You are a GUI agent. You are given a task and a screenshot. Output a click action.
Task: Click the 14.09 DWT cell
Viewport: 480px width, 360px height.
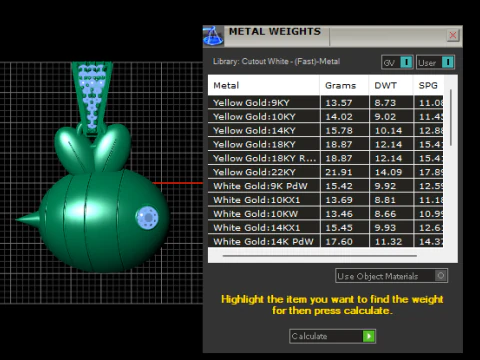click(x=391, y=172)
